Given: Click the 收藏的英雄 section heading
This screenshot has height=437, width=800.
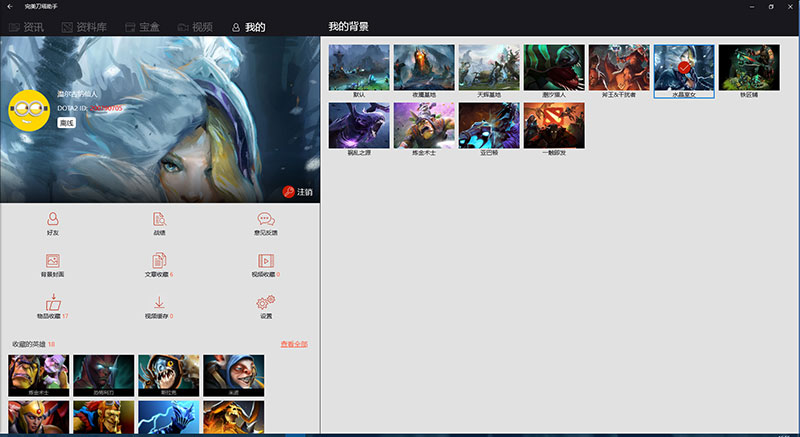Looking at the screenshot, I should (x=30, y=344).
